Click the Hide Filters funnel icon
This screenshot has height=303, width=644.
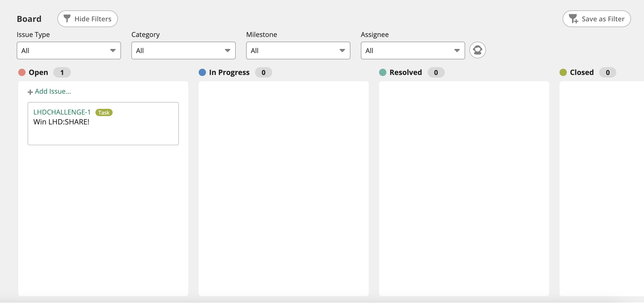tap(67, 18)
